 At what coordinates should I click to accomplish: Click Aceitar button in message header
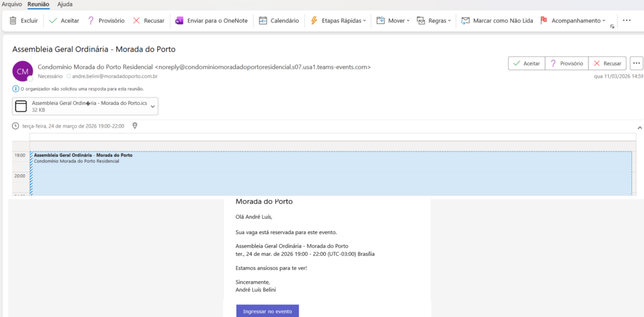(526, 63)
